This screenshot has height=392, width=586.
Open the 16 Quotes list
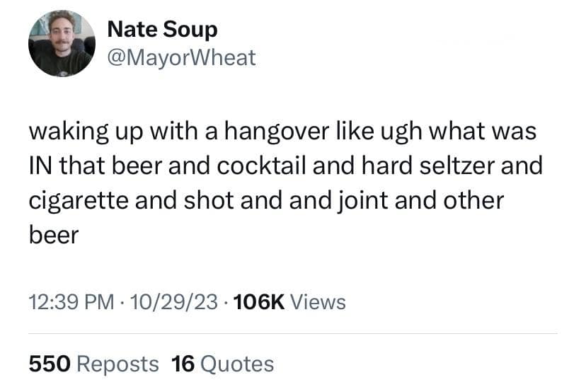tap(222, 364)
